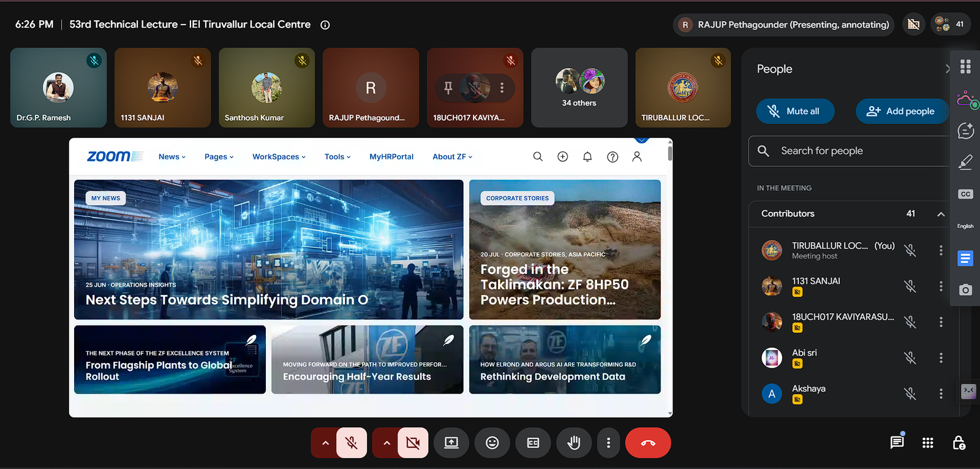Open the host controls lock icon
The width and height of the screenshot is (980, 469).
[x=959, y=443]
